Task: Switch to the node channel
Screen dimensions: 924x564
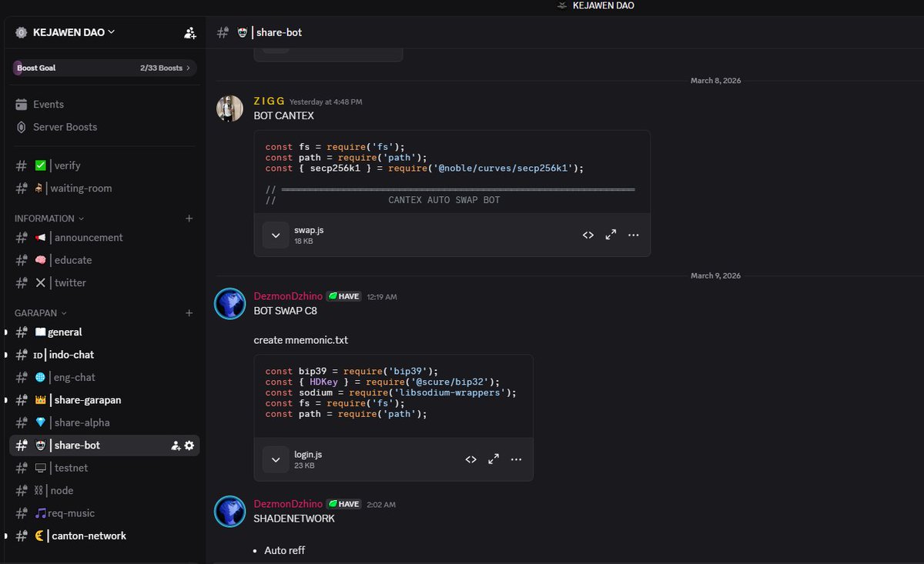Action: point(104,491)
